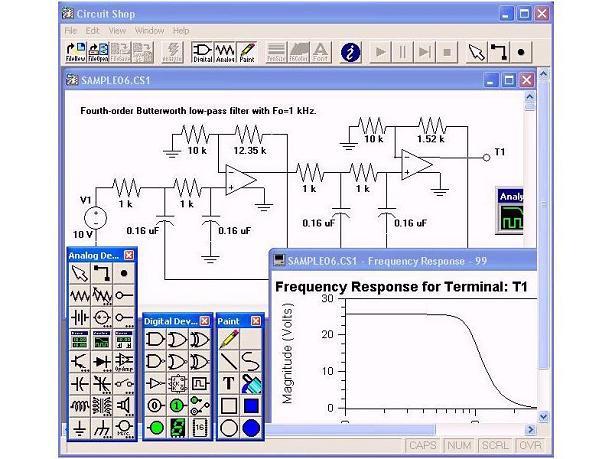Pick the diode in Analog Devices palette
The height and width of the screenshot is (459, 612).
pos(102,362)
